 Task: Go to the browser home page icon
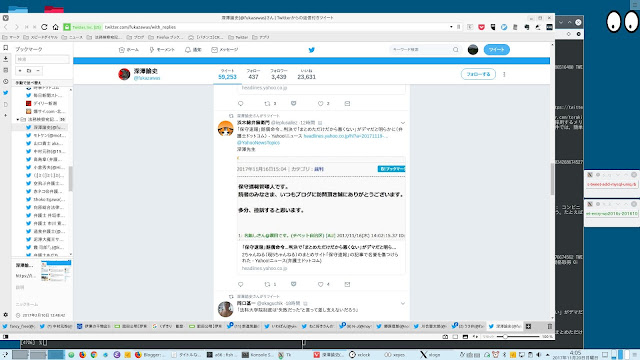(x=56, y=27)
